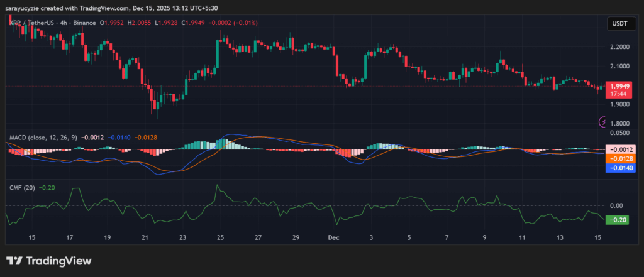Click the candle countdown timer 17:44
The height and width of the screenshot is (277, 644).
coord(618,94)
